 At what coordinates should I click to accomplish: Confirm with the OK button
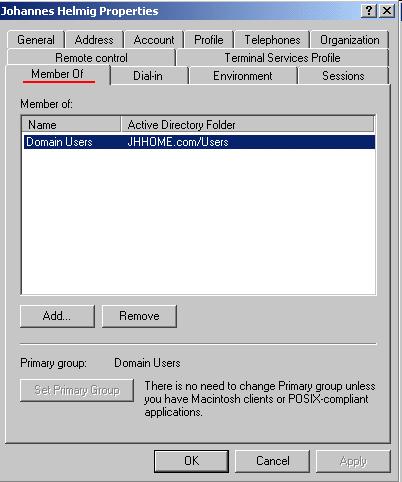(191, 461)
